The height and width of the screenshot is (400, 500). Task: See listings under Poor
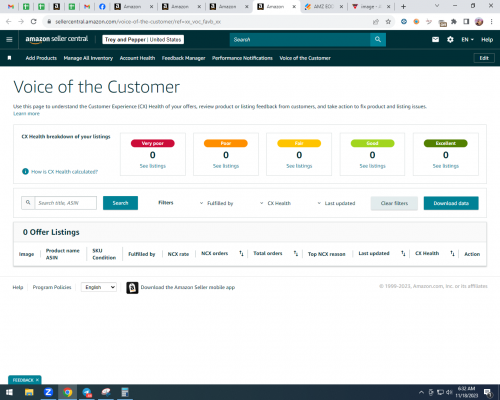click(x=226, y=166)
